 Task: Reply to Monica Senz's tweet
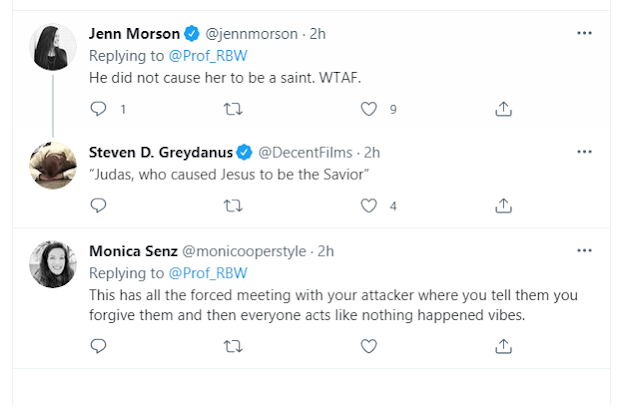98,346
